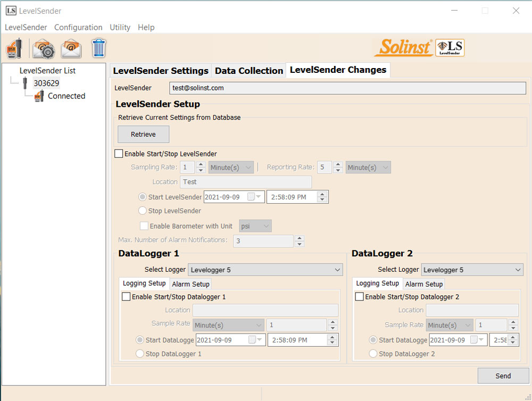Screen dimensions: 532x401
Task: Select LevelSender 303629 in the device list
Action: pos(46,83)
